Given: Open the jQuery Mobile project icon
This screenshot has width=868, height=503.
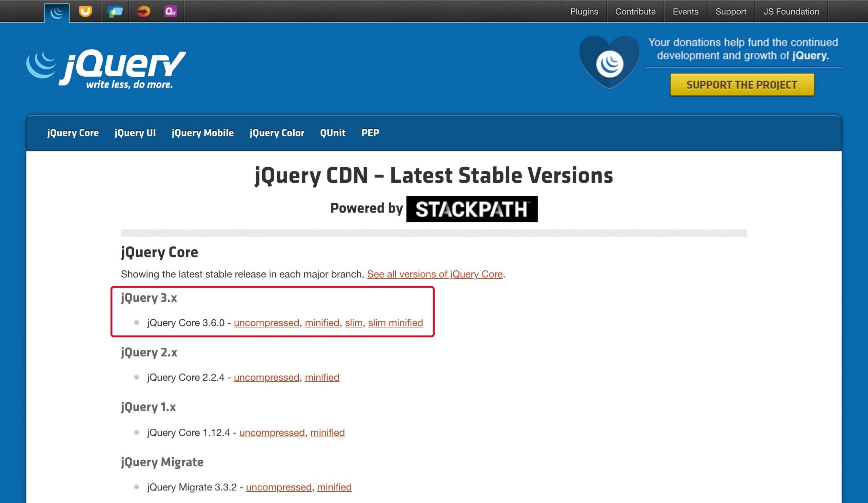Looking at the screenshot, I should tap(115, 12).
